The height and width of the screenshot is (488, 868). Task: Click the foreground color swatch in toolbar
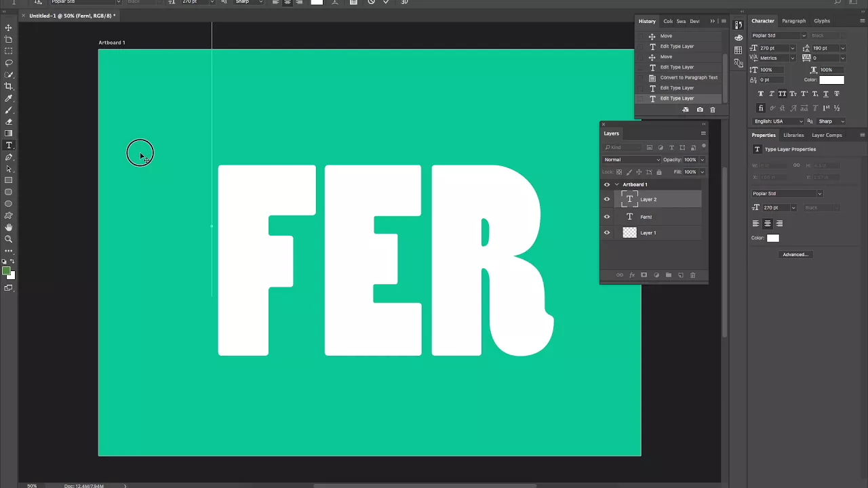click(x=6, y=271)
